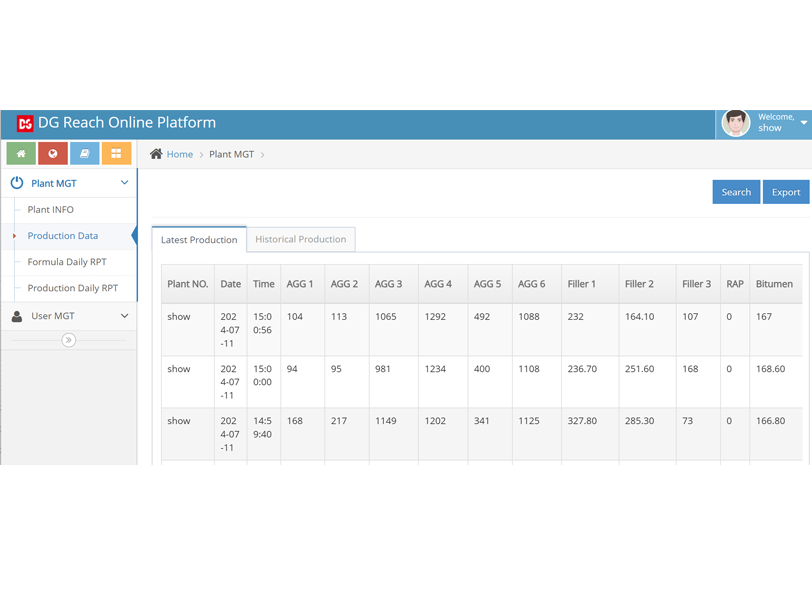812x600 pixels.
Task: Click the breadcrumb house icon
Action: click(x=156, y=154)
